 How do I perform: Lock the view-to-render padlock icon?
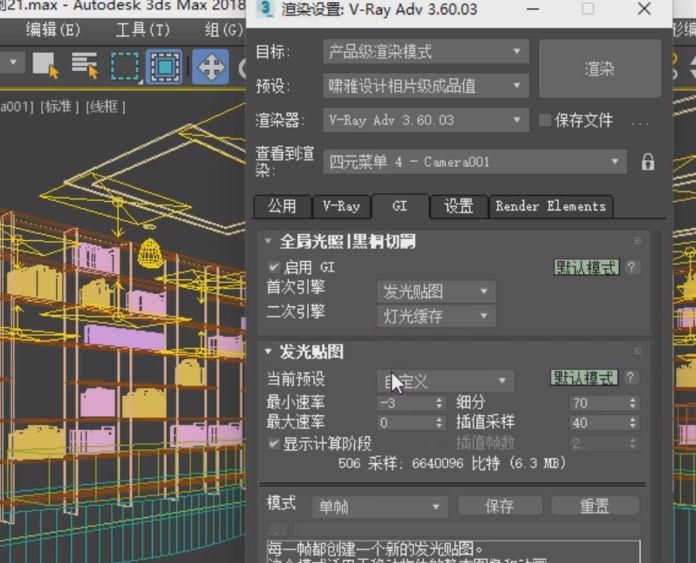coord(648,162)
